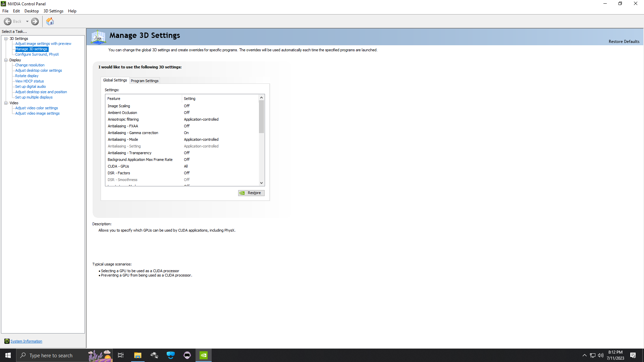Click the settings list scroll down arrow
The height and width of the screenshot is (362, 644).
[262, 183]
